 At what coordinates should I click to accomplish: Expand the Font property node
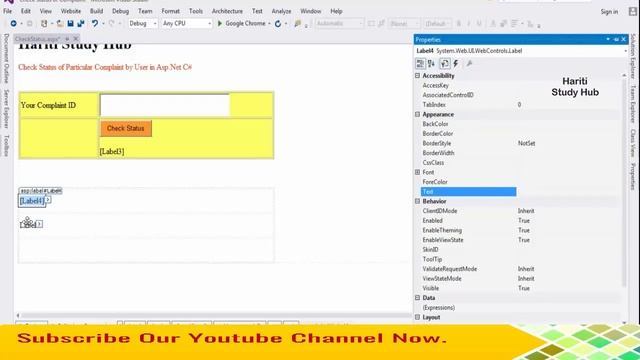pos(417,173)
